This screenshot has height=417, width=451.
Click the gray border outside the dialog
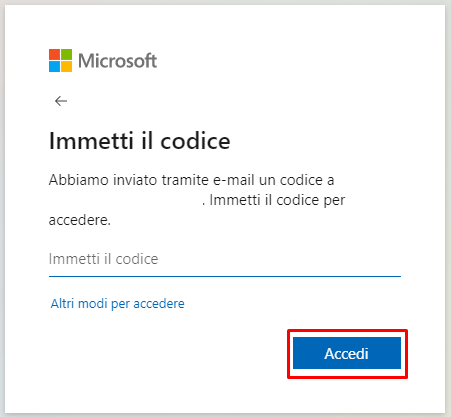tap(448, 208)
